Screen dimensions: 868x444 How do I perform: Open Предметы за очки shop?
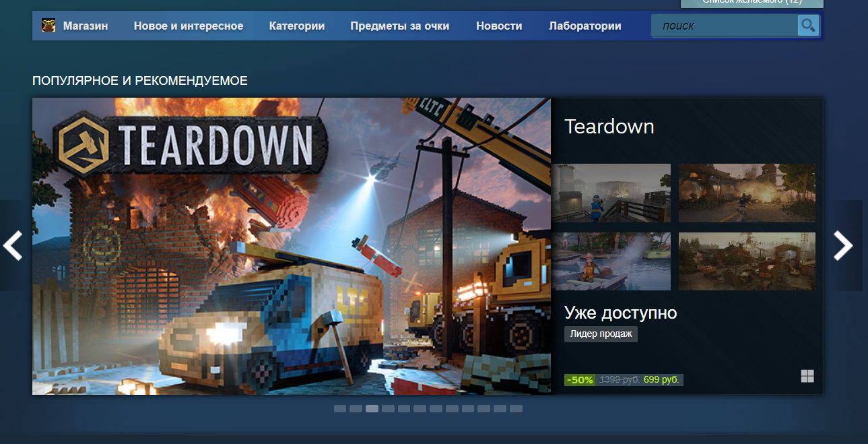pyautogui.click(x=400, y=26)
